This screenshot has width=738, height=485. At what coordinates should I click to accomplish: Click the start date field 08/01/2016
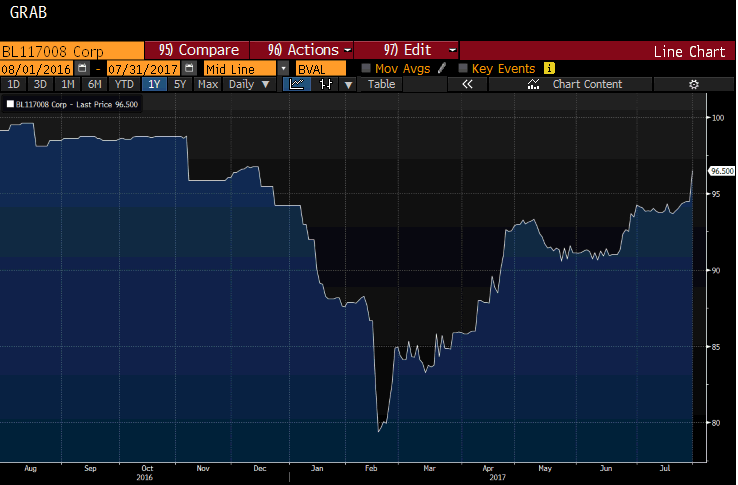pos(36,69)
